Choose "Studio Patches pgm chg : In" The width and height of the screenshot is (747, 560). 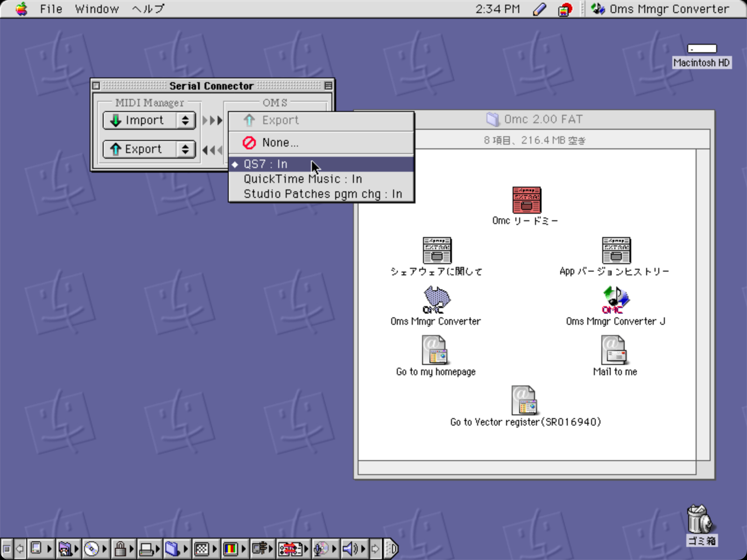[322, 194]
